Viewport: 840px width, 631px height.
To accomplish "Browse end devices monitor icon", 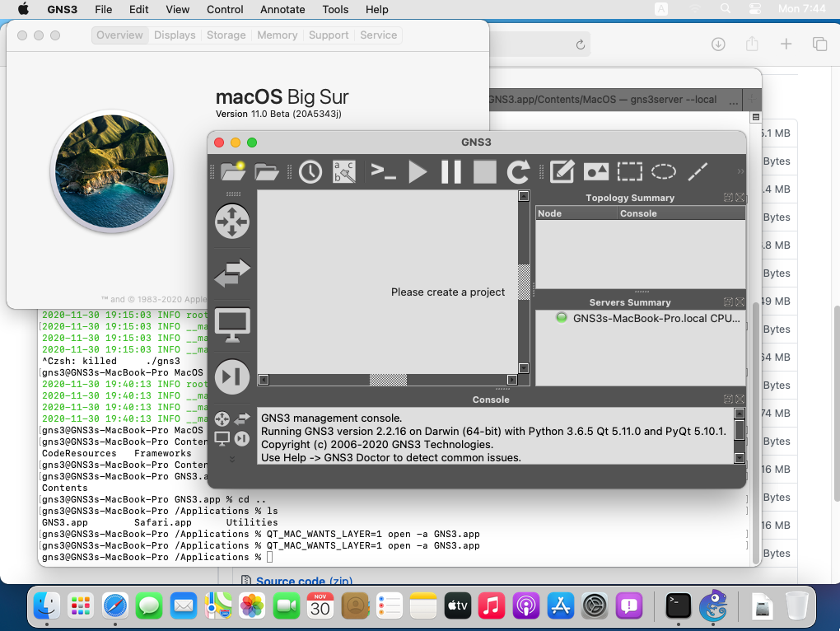I will click(232, 325).
